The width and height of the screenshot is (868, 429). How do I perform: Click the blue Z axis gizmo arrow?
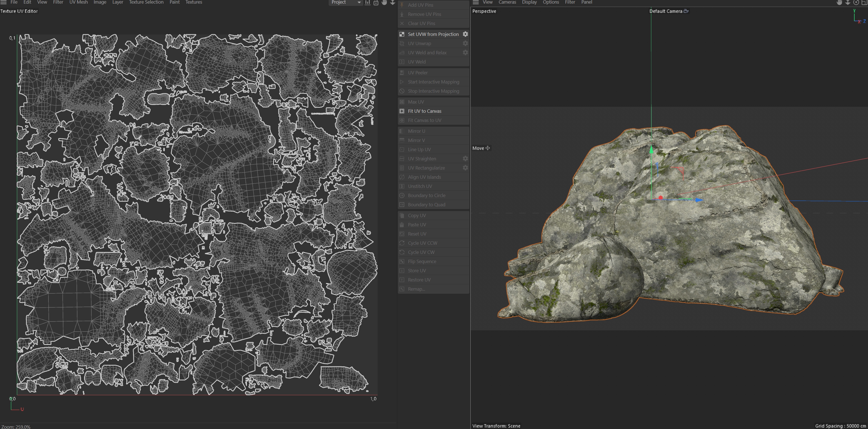[699, 200]
